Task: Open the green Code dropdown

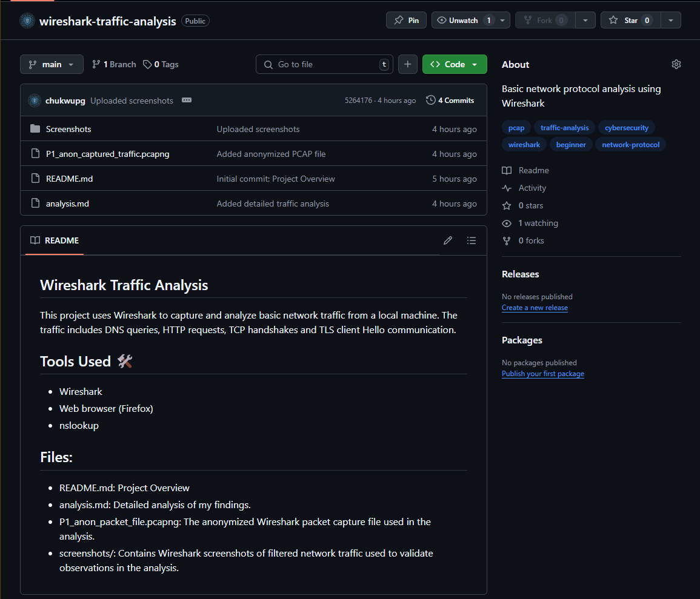Action: point(455,64)
